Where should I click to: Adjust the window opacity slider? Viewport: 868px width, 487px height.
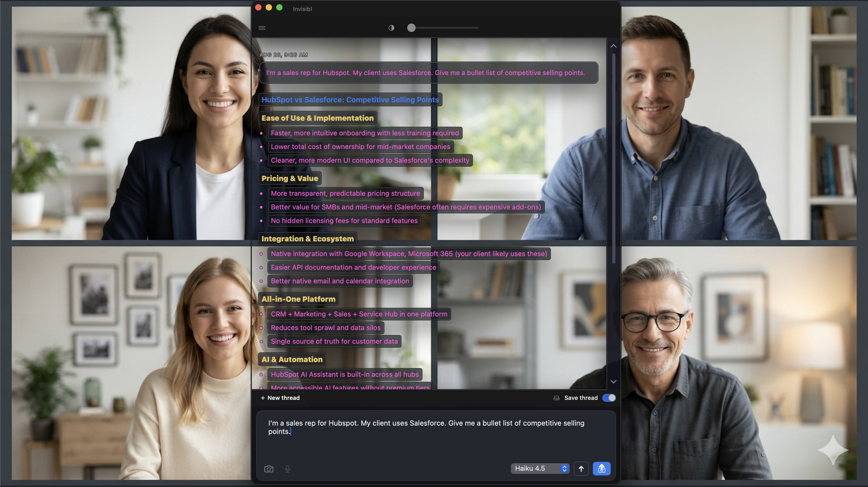coord(443,28)
